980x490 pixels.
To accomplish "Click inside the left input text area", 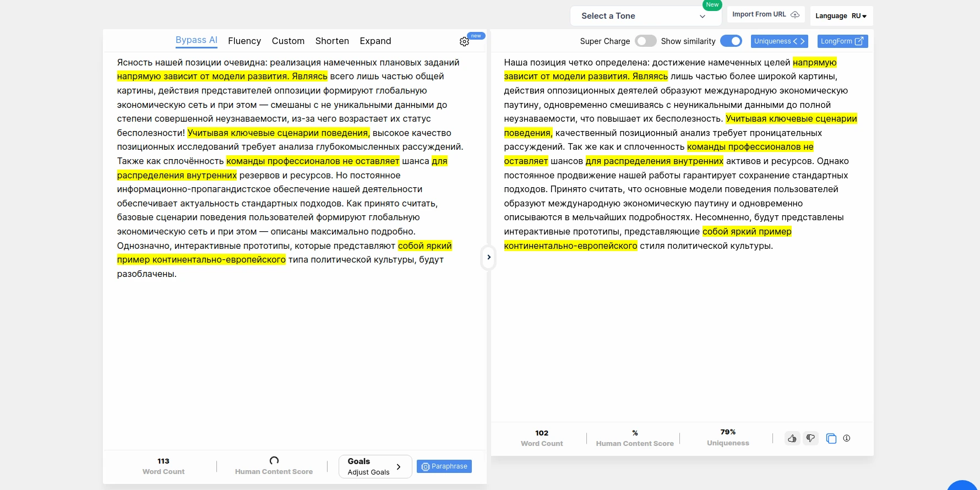I will pos(292,358).
